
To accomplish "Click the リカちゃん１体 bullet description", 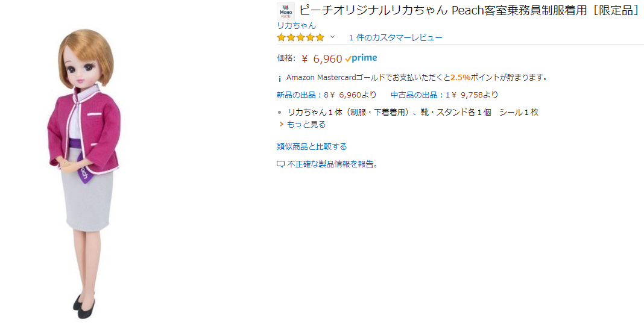I will (x=413, y=112).
